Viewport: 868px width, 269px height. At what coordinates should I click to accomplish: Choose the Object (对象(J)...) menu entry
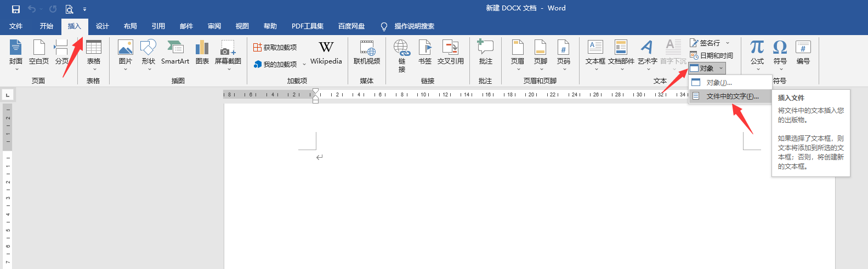click(719, 83)
